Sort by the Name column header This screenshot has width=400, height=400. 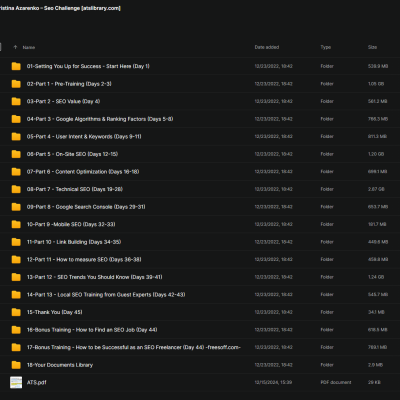pos(29,47)
